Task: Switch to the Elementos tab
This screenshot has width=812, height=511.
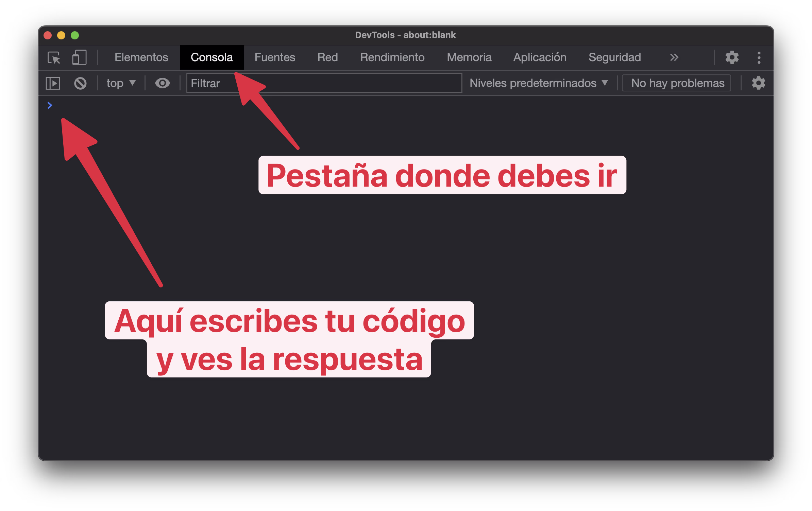Action: point(141,57)
